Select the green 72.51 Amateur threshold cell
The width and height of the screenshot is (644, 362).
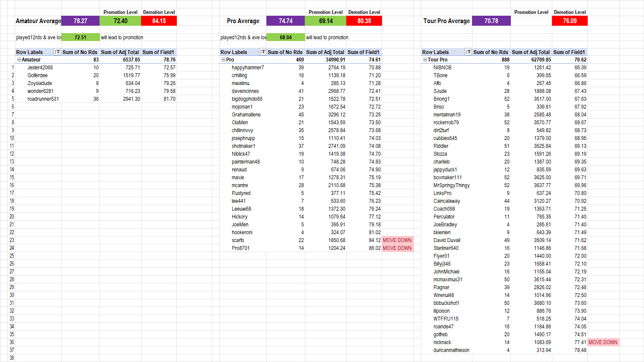tap(80, 38)
